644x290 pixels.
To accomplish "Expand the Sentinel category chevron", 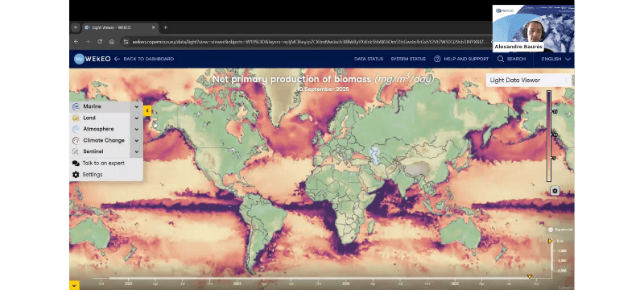I will 136,151.
